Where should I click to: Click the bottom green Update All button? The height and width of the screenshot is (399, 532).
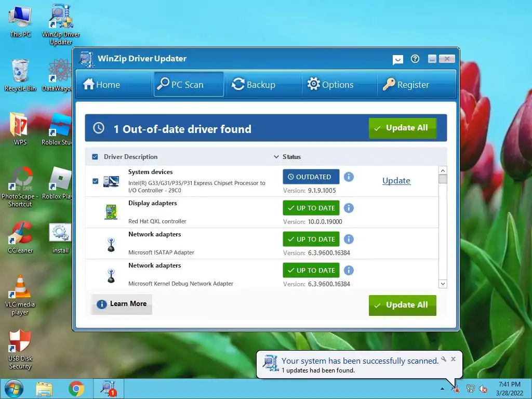point(403,305)
